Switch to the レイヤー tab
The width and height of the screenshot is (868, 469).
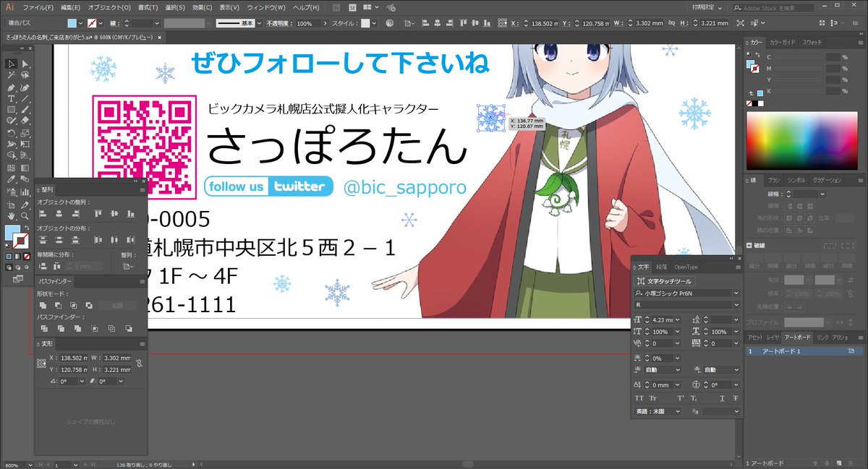click(x=773, y=337)
